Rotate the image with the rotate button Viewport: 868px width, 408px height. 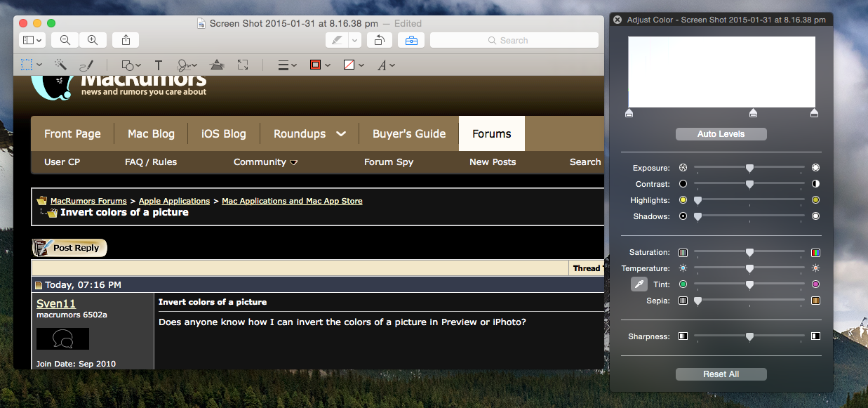click(x=380, y=41)
